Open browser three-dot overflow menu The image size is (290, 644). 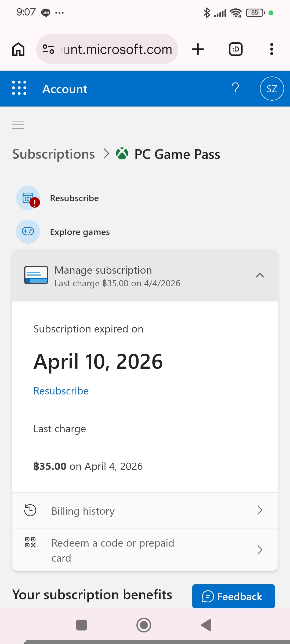point(272,49)
